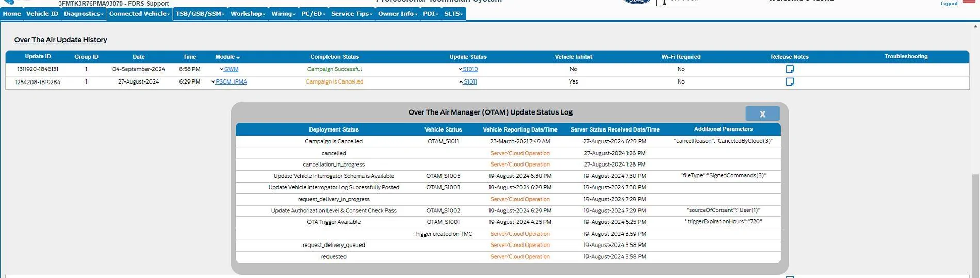Click the Vehicle Inhibit column header
The height and width of the screenshot is (278, 980).
[x=573, y=57]
